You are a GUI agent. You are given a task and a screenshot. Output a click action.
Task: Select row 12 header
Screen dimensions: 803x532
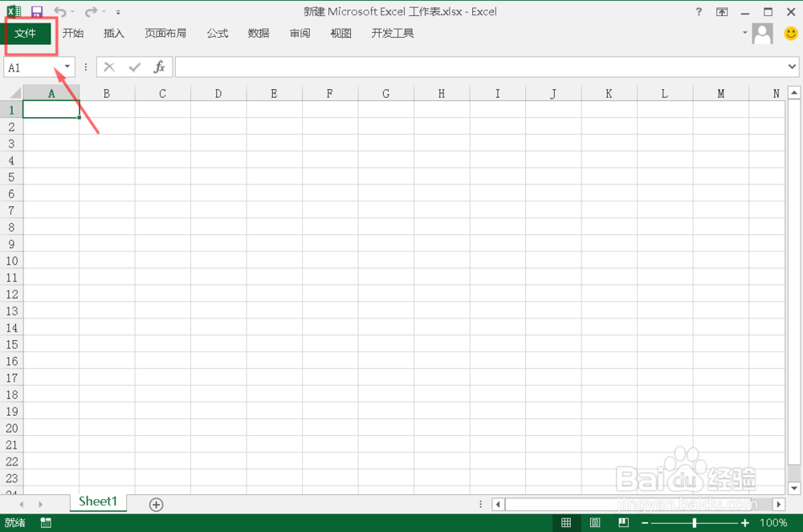[11, 294]
